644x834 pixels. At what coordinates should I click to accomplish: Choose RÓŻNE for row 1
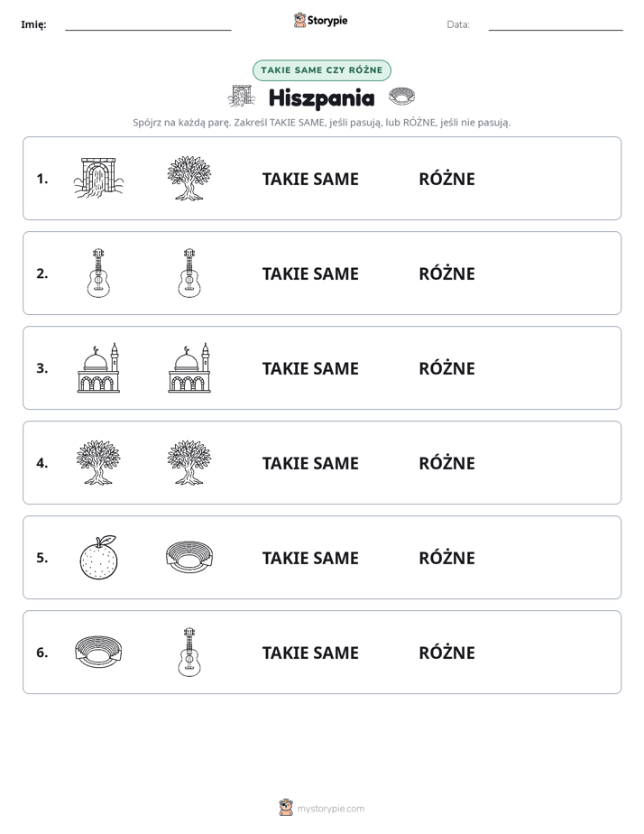446,179
